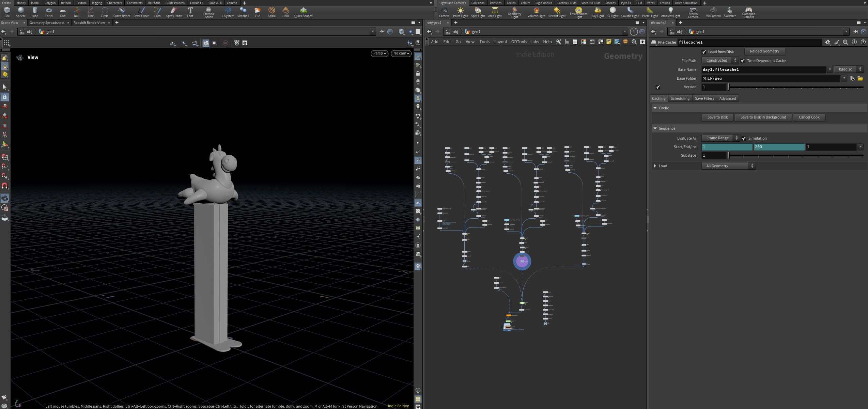Click the Labs menu in network editor

[x=534, y=42]
